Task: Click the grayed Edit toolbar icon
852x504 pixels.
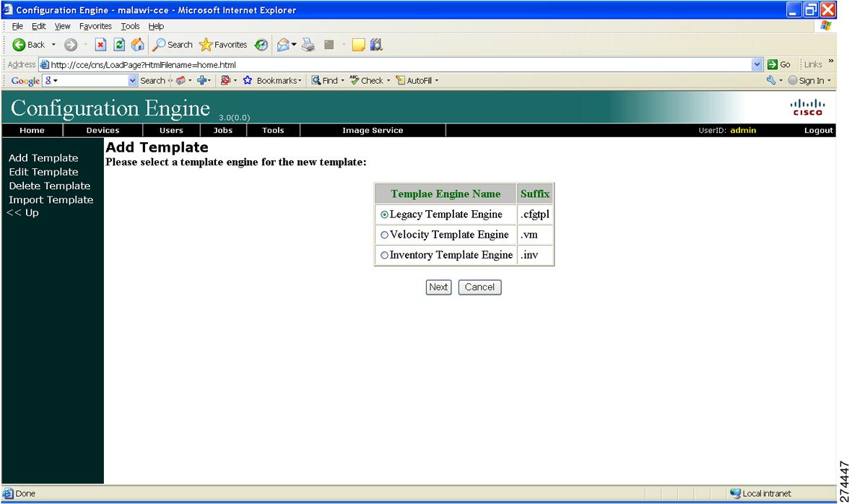Action: point(329,45)
